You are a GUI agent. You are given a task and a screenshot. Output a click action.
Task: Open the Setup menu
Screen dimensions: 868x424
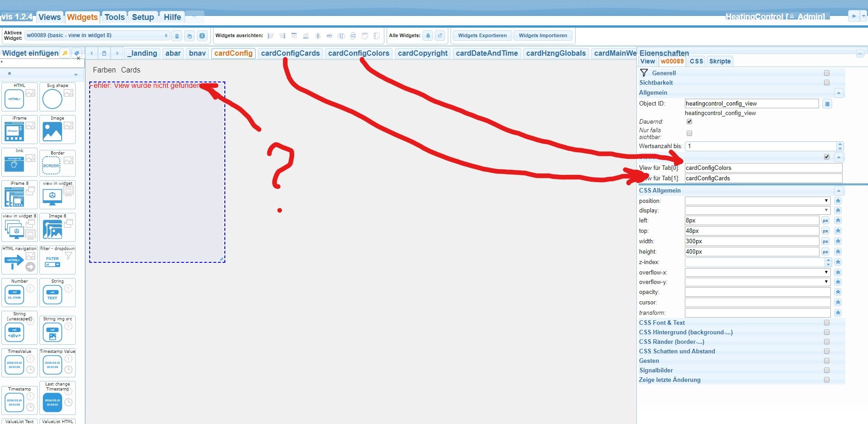point(143,17)
